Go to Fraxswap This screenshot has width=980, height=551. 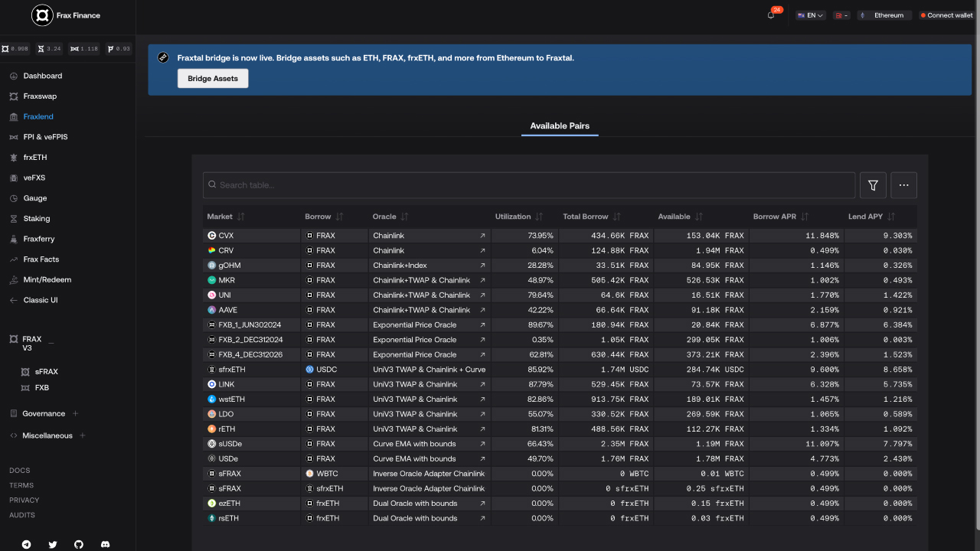[x=40, y=96]
